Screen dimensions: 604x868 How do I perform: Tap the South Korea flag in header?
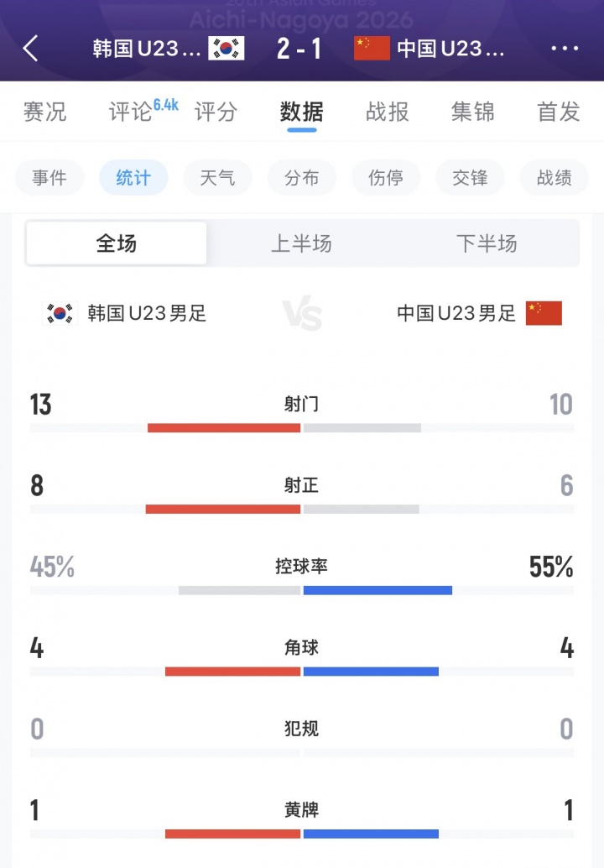coord(226,48)
